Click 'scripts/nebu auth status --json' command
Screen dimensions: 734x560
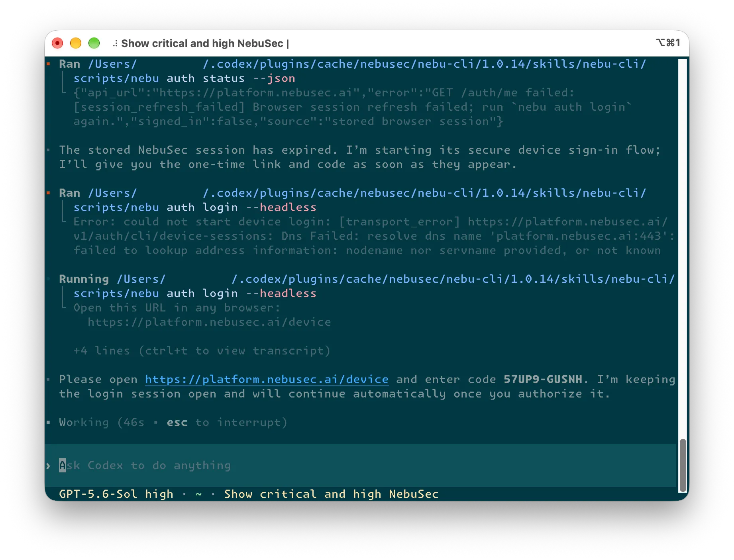click(x=184, y=78)
